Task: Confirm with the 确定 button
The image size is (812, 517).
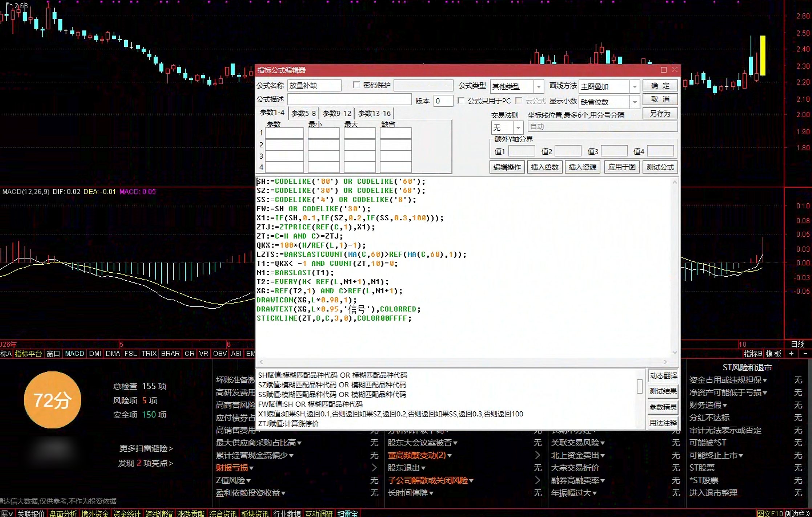Action: pyautogui.click(x=660, y=86)
